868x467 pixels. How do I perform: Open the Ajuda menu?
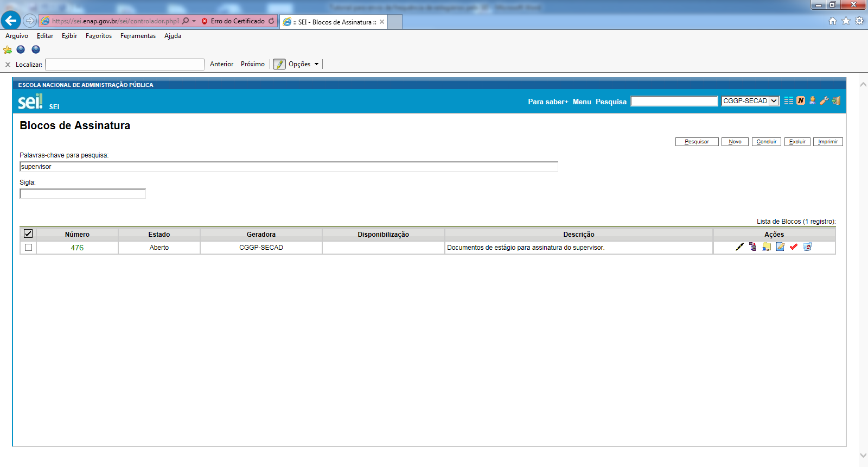click(x=173, y=36)
